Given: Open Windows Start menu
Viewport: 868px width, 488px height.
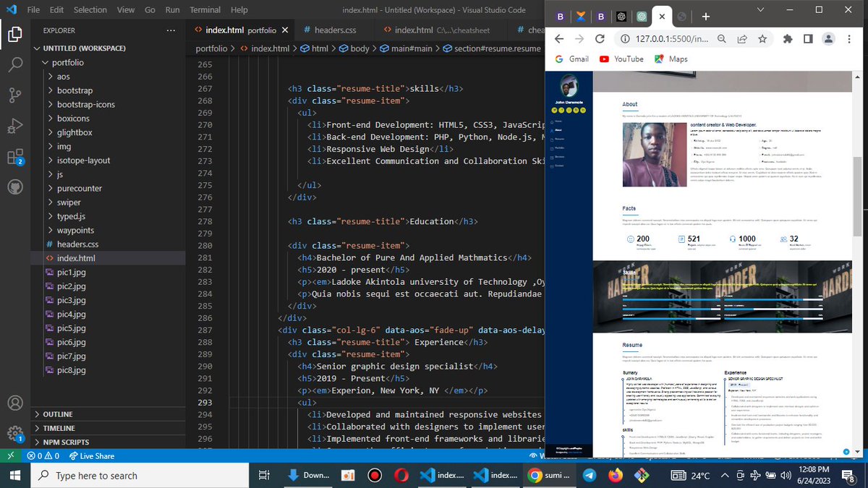Looking at the screenshot, I should 16,475.
